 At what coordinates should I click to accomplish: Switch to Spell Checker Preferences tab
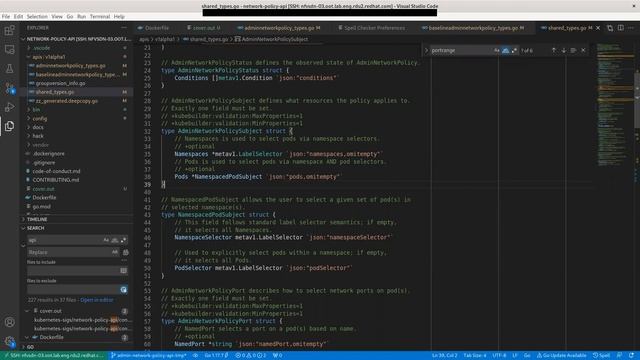coord(371,28)
